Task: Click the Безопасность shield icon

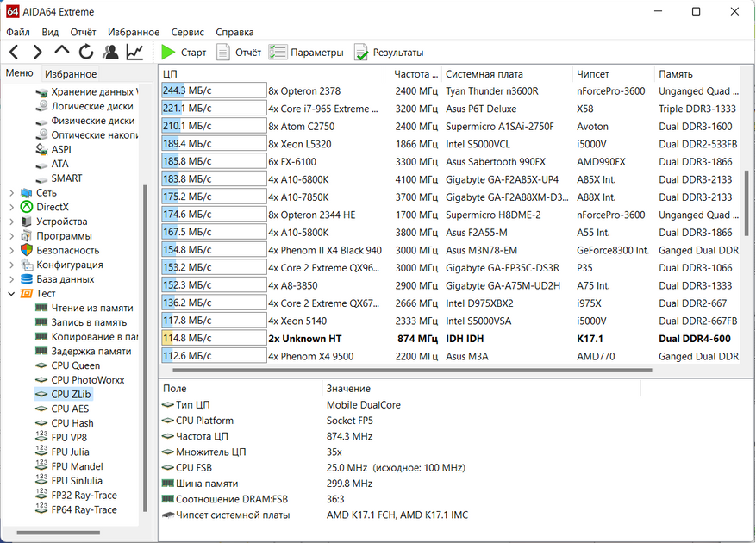Action: pos(27,250)
